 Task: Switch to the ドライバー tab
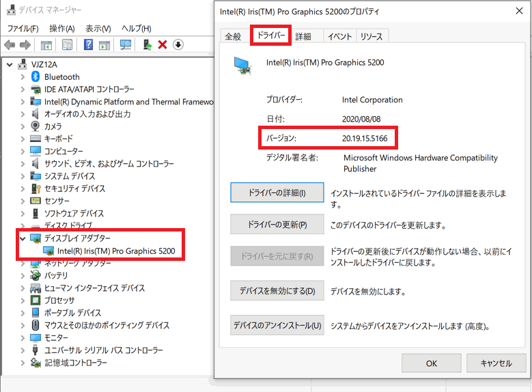coord(270,35)
